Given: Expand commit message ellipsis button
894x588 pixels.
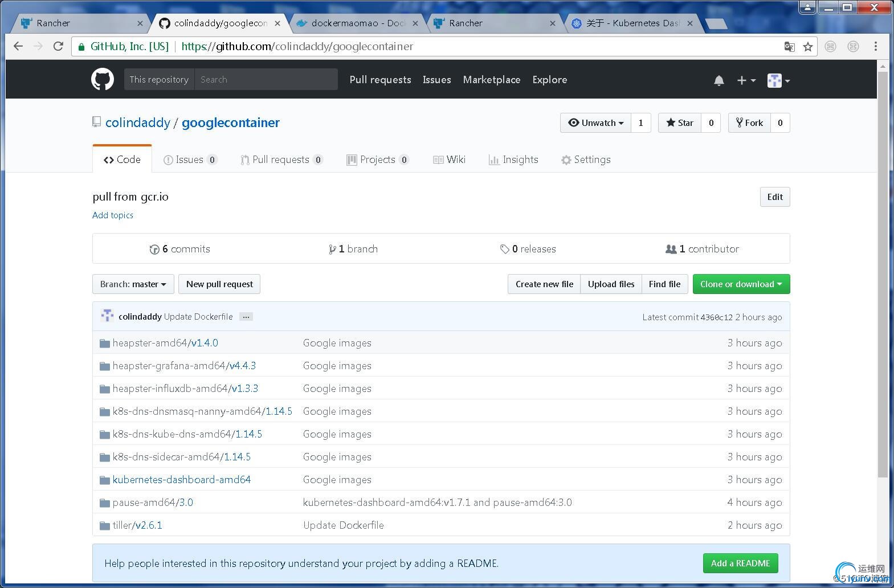Looking at the screenshot, I should pos(246,317).
